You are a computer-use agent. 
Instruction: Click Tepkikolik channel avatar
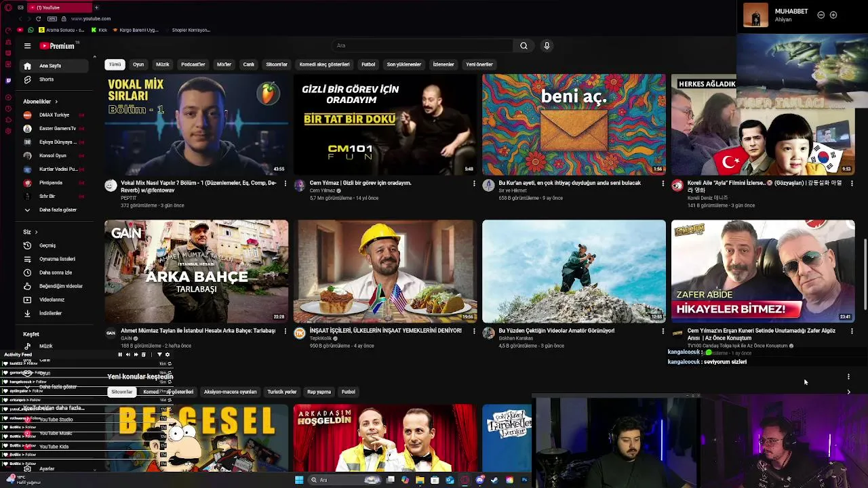click(300, 333)
